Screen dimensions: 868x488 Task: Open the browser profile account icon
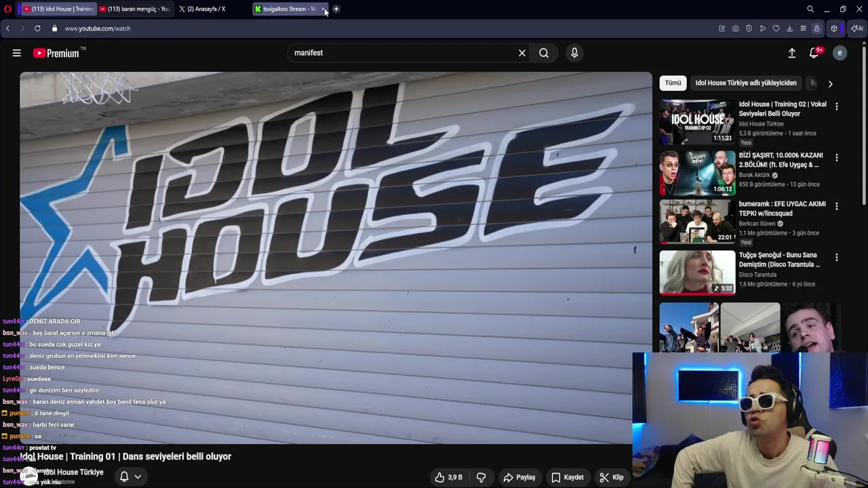click(x=816, y=28)
